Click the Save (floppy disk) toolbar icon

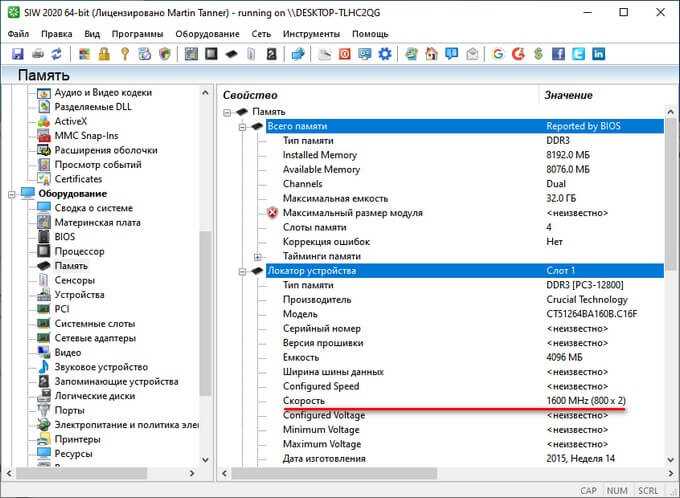tap(18, 54)
